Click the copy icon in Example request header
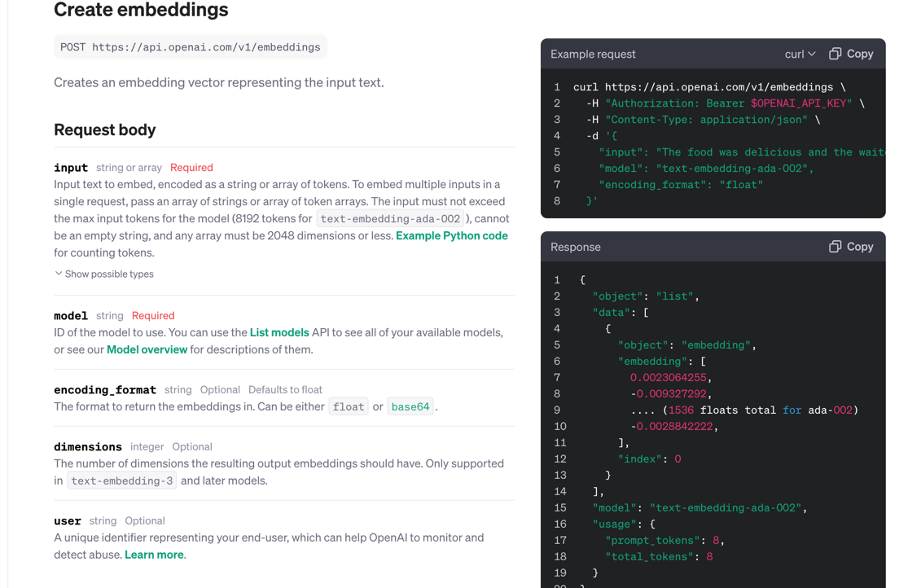 pyautogui.click(x=835, y=54)
